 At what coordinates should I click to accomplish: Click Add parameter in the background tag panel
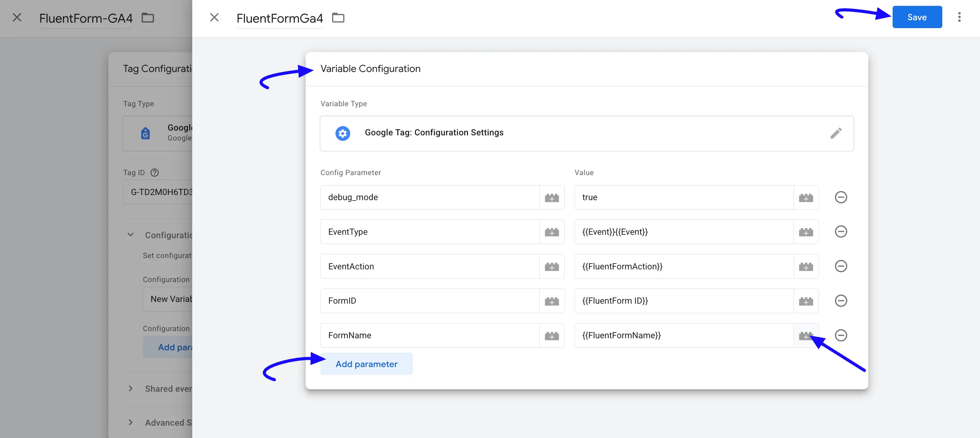tap(168, 347)
